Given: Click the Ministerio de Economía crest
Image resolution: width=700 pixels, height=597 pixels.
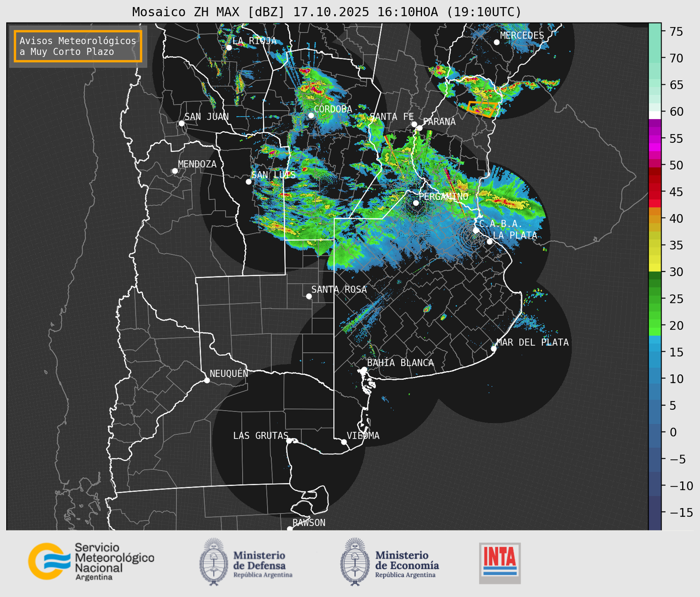Looking at the screenshot, I should (x=355, y=562).
